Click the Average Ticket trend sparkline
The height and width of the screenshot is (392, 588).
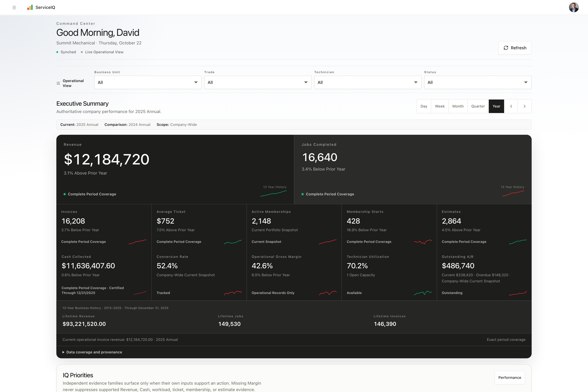point(233,242)
